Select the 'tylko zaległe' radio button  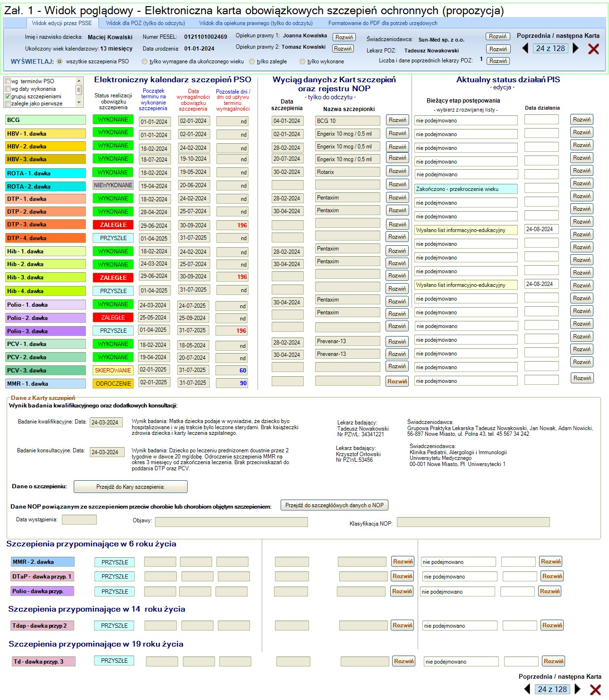(x=252, y=61)
